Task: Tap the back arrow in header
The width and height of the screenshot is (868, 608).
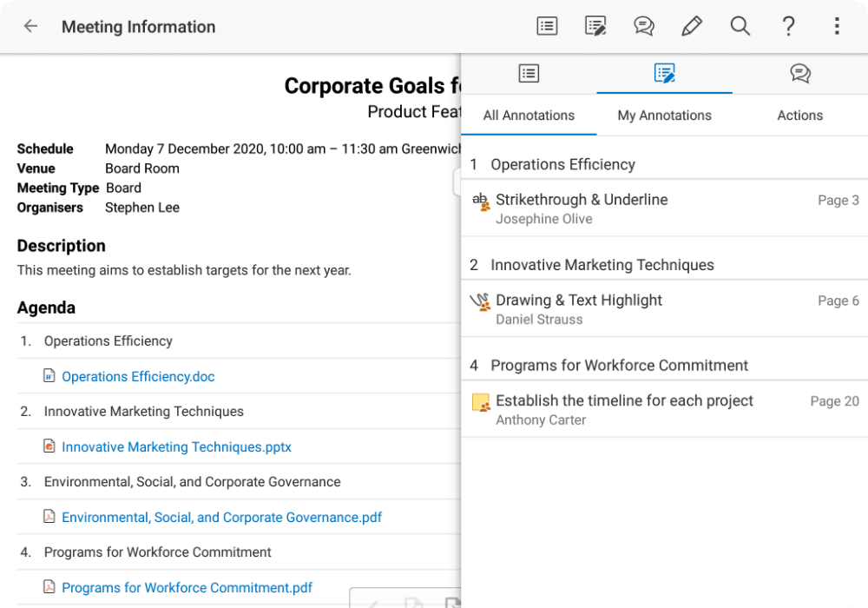Action: [x=30, y=26]
